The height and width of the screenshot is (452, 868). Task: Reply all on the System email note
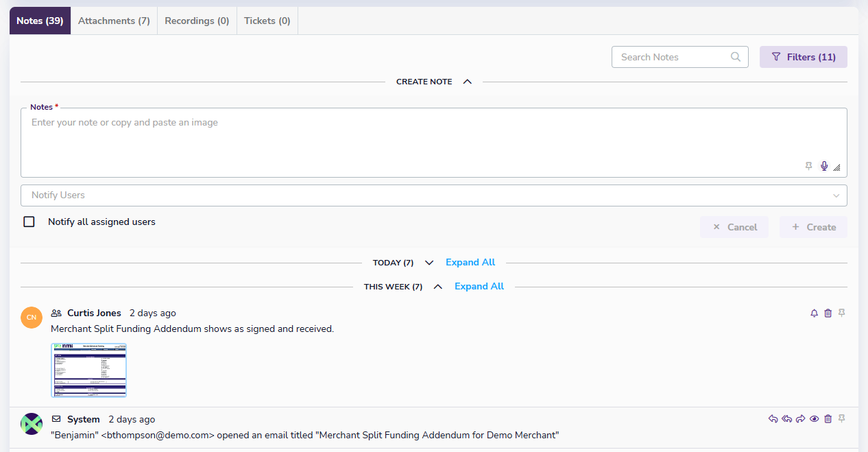click(787, 419)
